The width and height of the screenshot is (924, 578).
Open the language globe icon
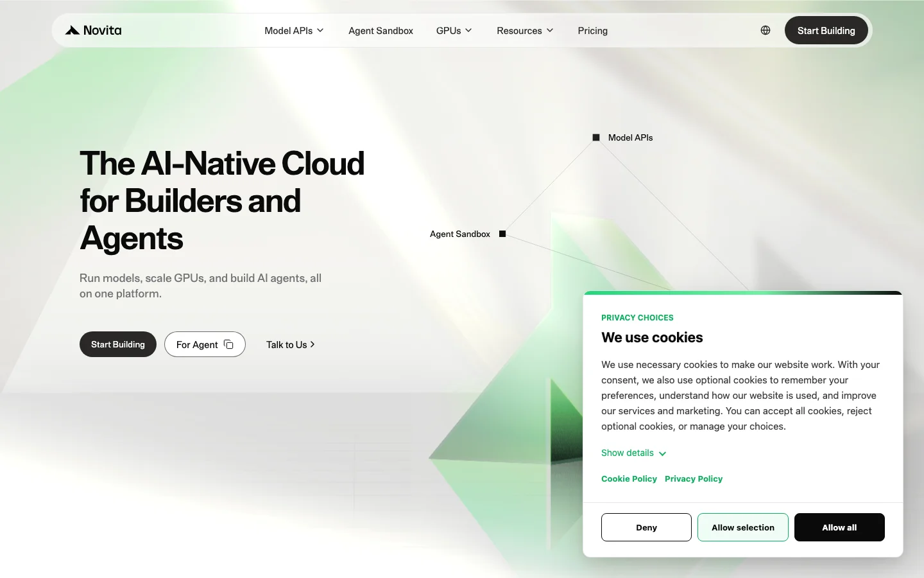[x=766, y=30]
